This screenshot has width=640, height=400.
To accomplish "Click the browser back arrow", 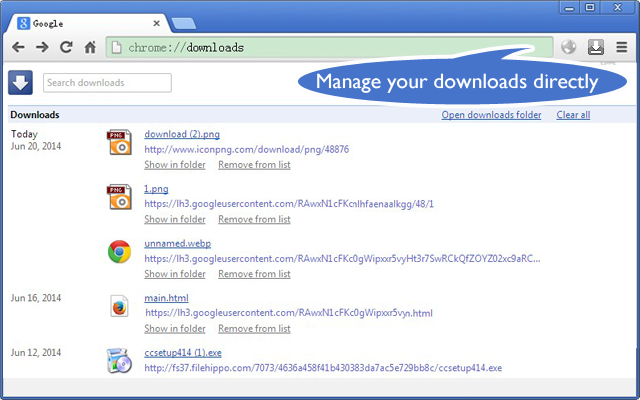I will tap(18, 47).
